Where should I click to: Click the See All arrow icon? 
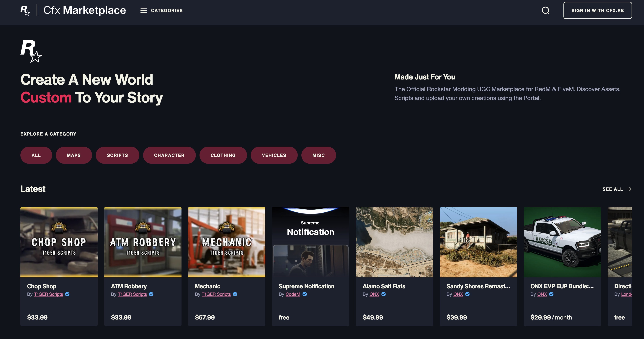[629, 189]
